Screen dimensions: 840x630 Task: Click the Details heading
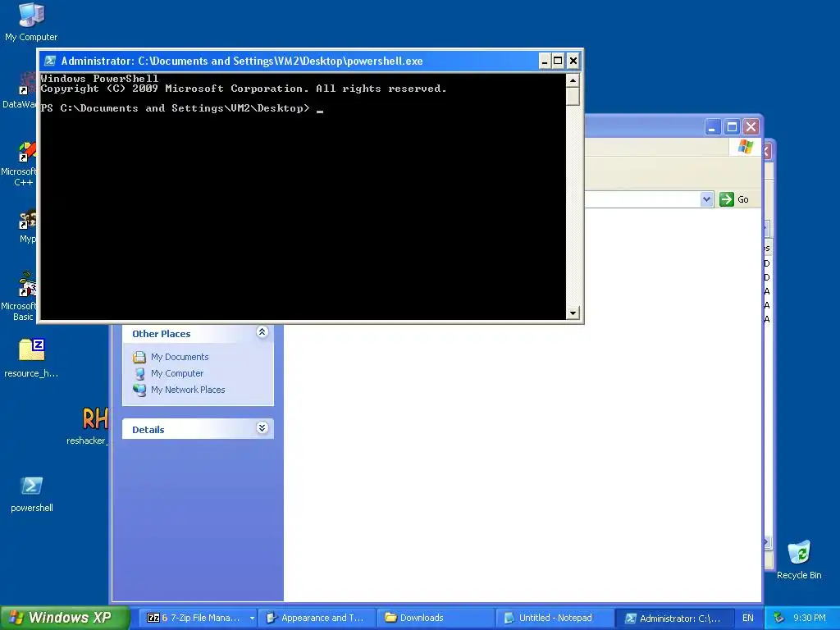point(148,430)
